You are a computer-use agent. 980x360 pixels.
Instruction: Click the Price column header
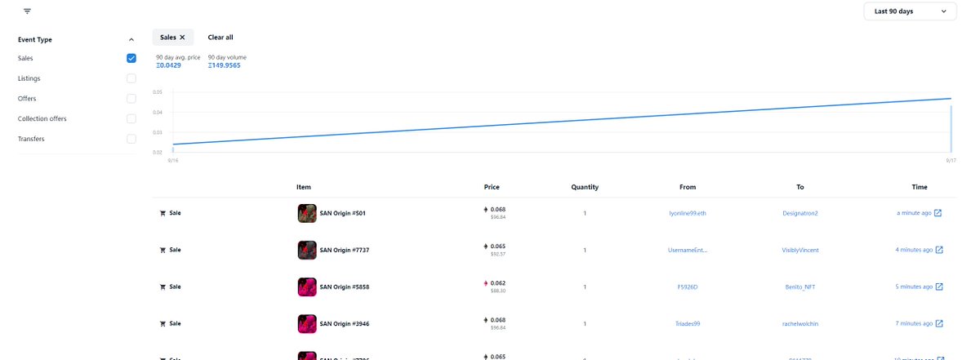click(491, 187)
